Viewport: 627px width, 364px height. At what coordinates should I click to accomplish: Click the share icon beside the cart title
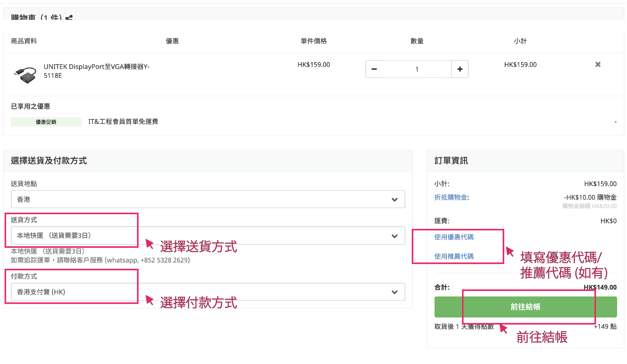69,18
